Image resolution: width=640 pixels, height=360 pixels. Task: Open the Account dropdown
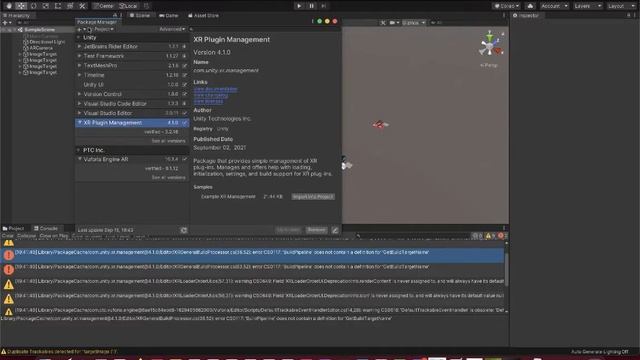pos(554,6)
